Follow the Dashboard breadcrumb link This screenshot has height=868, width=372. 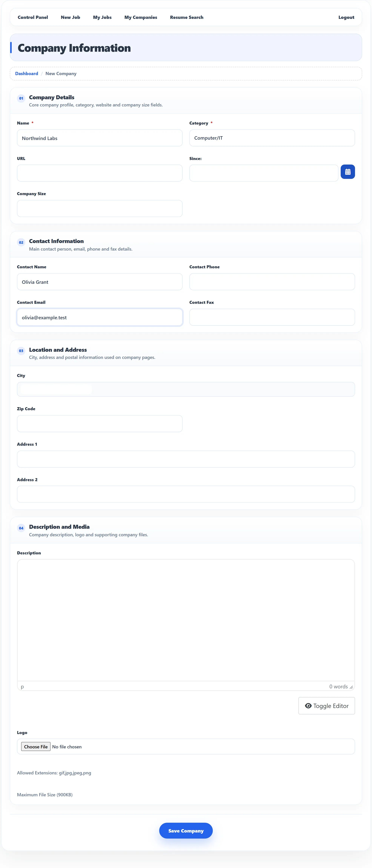(x=27, y=73)
